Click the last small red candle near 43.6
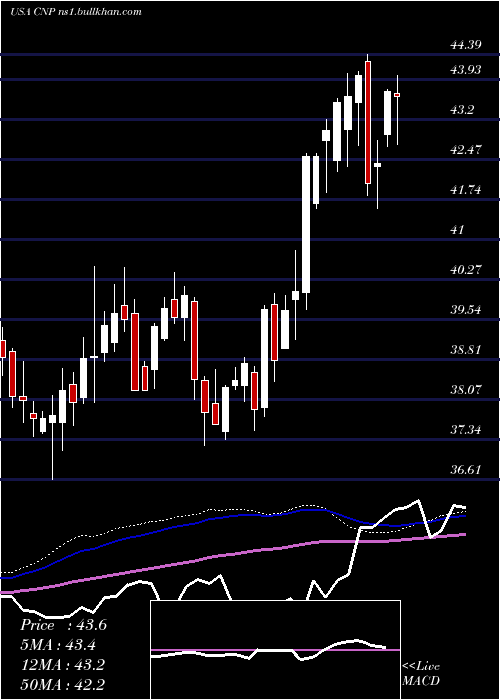 [397, 95]
